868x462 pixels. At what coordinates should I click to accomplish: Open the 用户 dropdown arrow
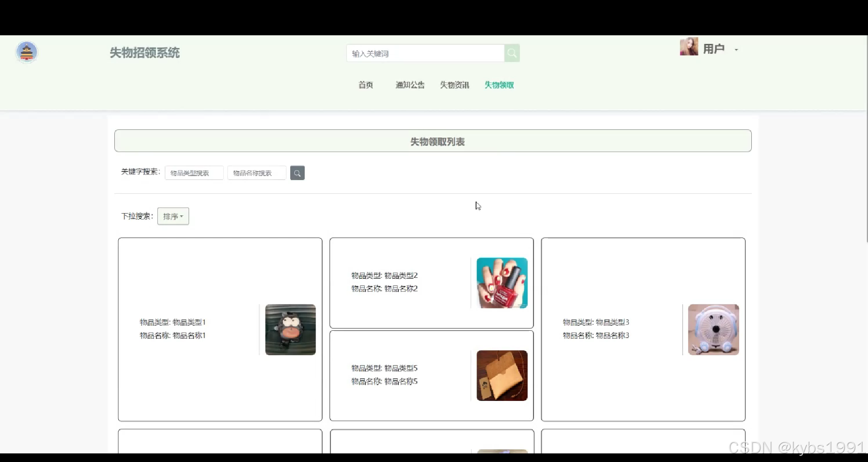pyautogui.click(x=736, y=50)
